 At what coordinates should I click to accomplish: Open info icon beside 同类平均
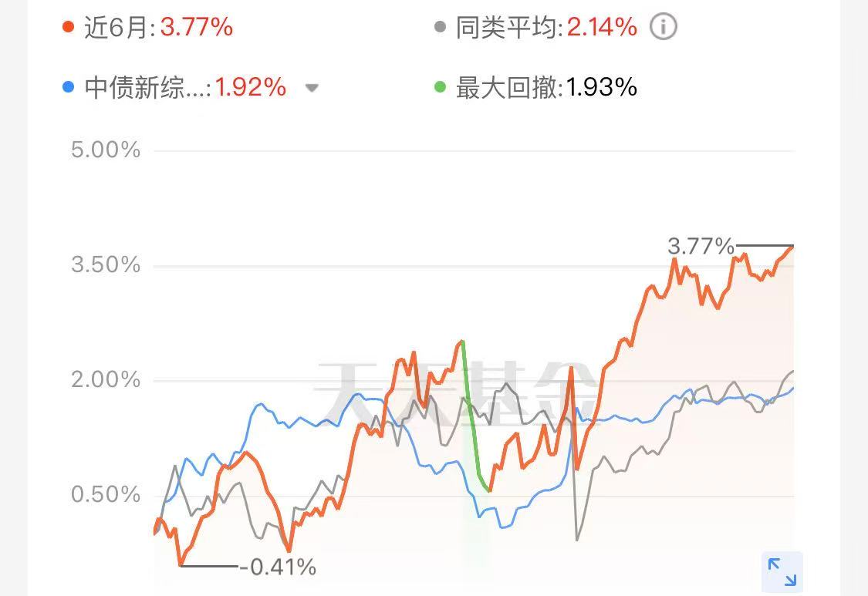tap(663, 26)
